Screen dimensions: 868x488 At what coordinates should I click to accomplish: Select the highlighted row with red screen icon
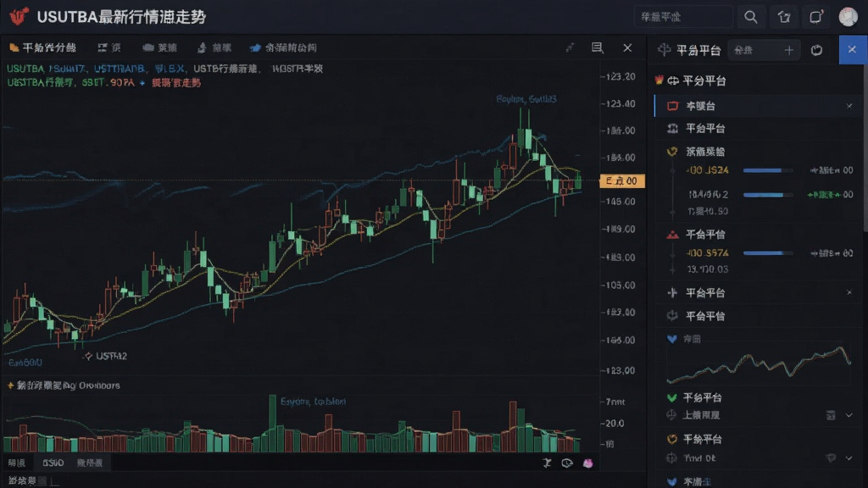tap(757, 106)
